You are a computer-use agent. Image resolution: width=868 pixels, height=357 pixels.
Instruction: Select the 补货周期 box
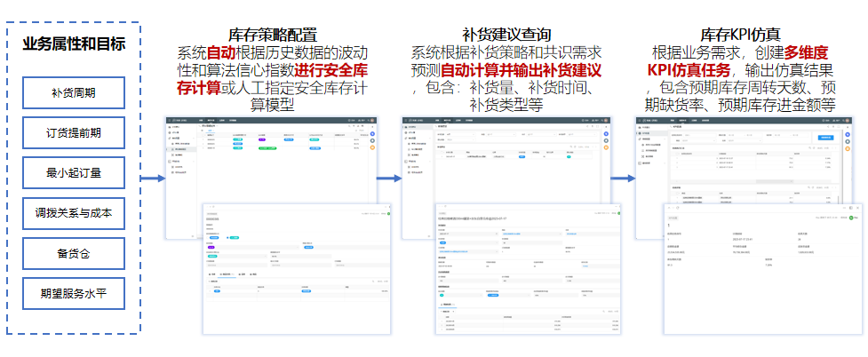tap(74, 92)
